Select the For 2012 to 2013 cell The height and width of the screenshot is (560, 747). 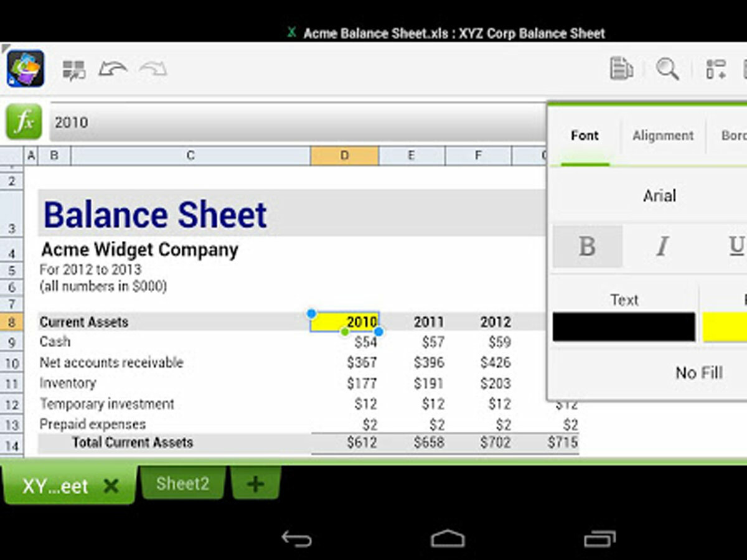90,269
